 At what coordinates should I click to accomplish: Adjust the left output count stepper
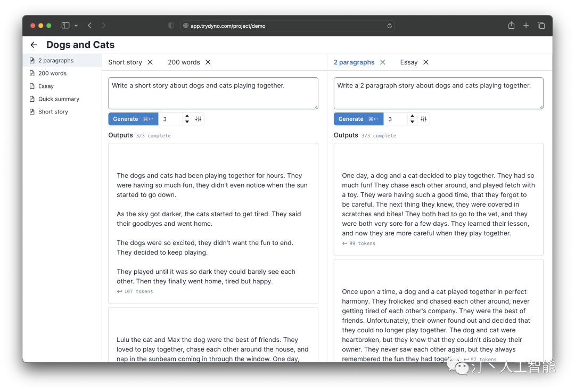[x=187, y=119]
